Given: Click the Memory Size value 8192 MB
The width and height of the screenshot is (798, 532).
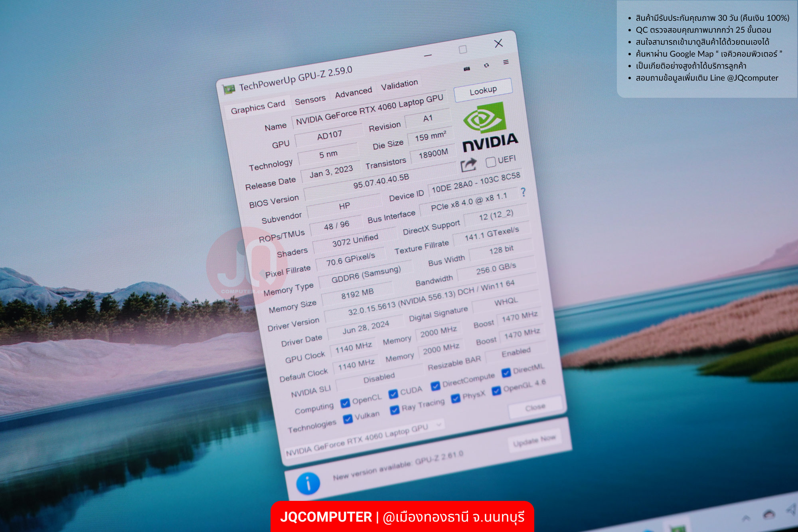Looking at the screenshot, I should (357, 294).
